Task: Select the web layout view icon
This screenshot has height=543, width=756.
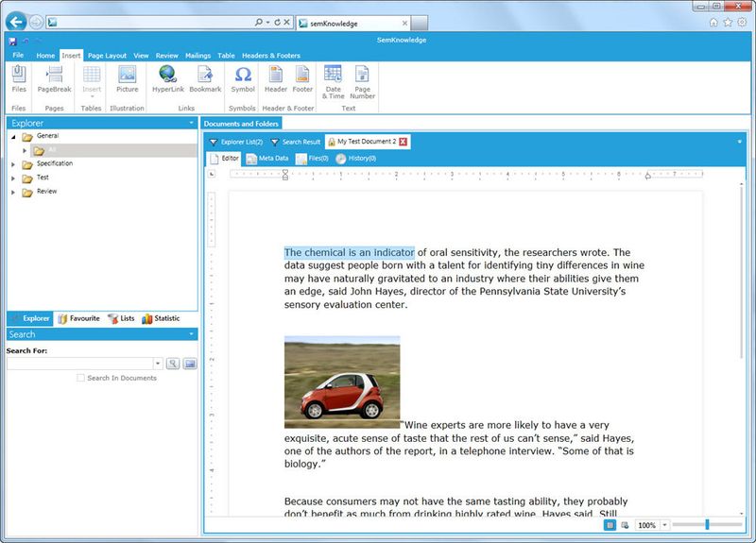Action: pos(625,525)
